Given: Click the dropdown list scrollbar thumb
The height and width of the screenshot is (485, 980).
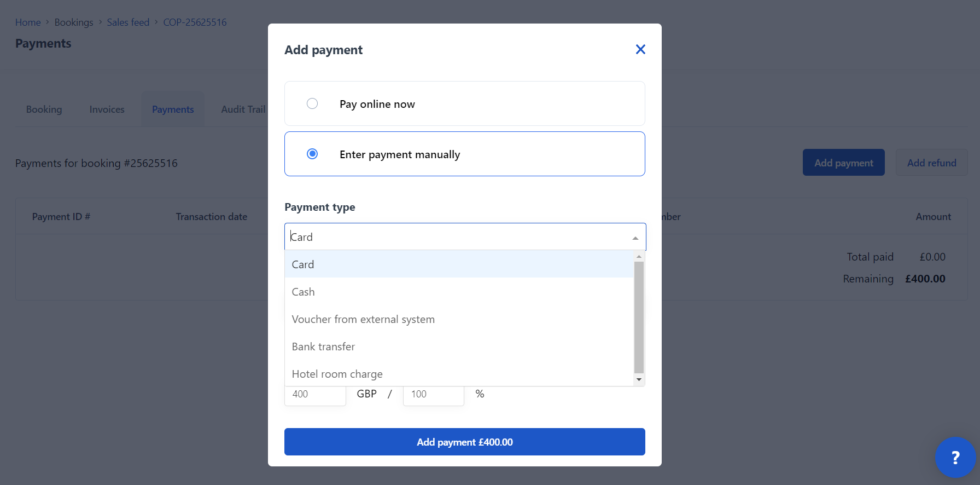Looking at the screenshot, I should (639, 317).
